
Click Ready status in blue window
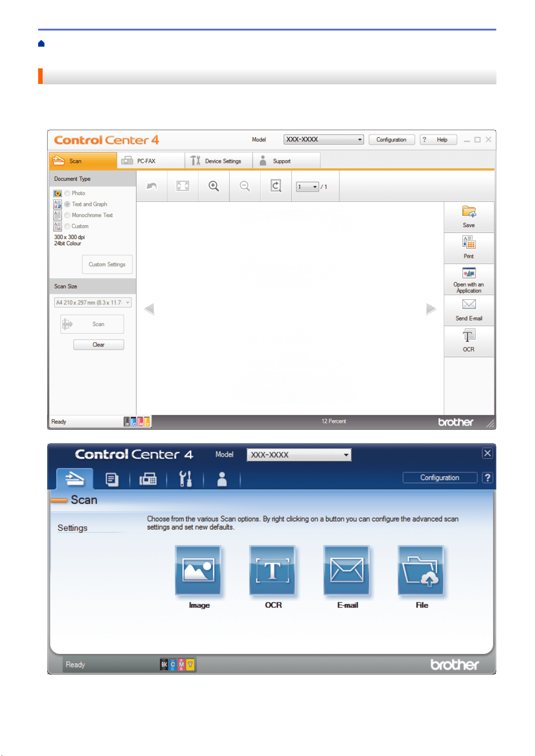[75, 664]
